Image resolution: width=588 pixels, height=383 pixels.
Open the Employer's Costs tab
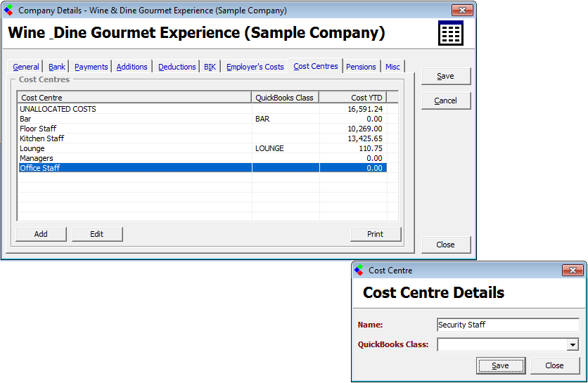(x=255, y=67)
